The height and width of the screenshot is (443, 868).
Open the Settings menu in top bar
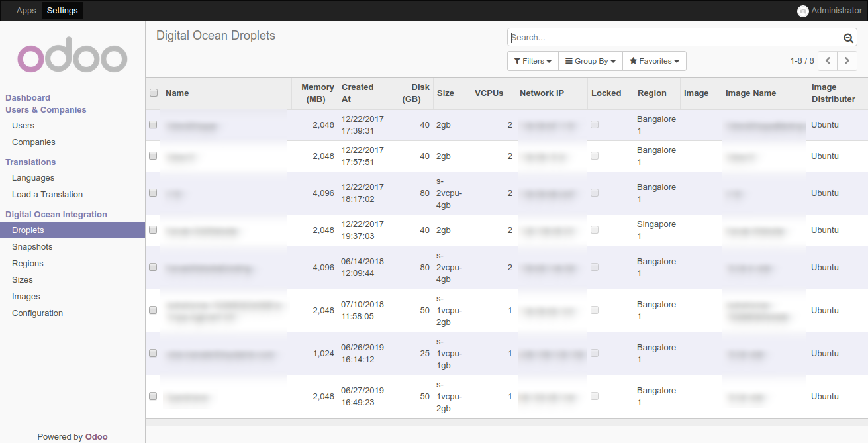[x=62, y=11]
